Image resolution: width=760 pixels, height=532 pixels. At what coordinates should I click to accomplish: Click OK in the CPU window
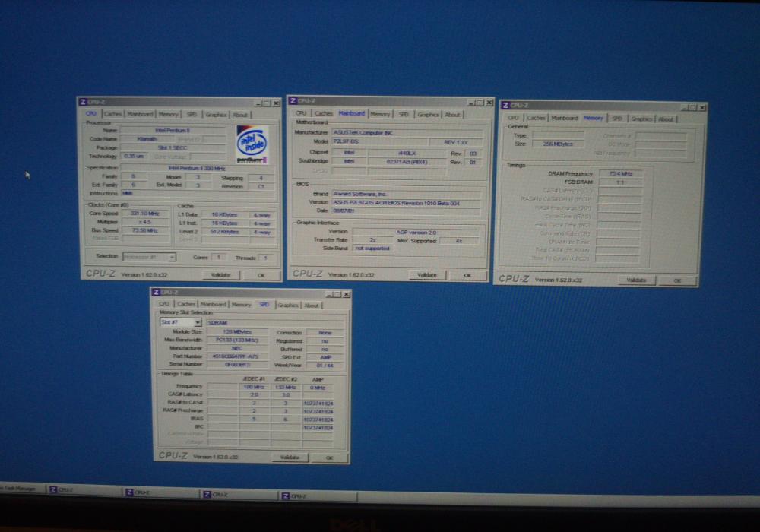pos(261,275)
